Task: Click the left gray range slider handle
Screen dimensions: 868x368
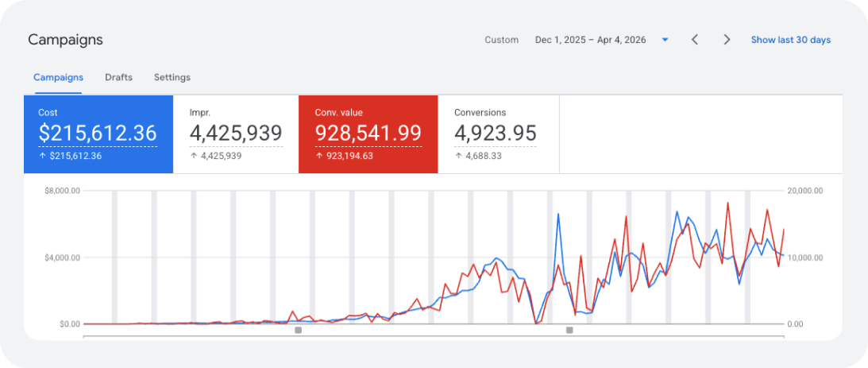Action: (x=299, y=331)
